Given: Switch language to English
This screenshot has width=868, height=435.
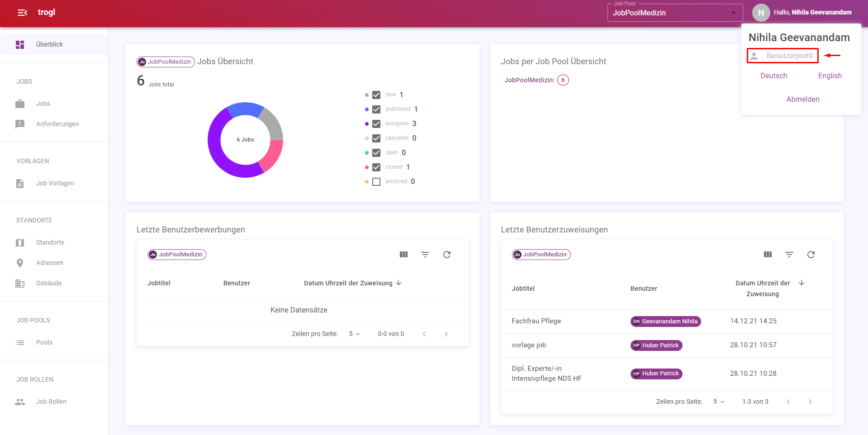Looking at the screenshot, I should click(830, 76).
